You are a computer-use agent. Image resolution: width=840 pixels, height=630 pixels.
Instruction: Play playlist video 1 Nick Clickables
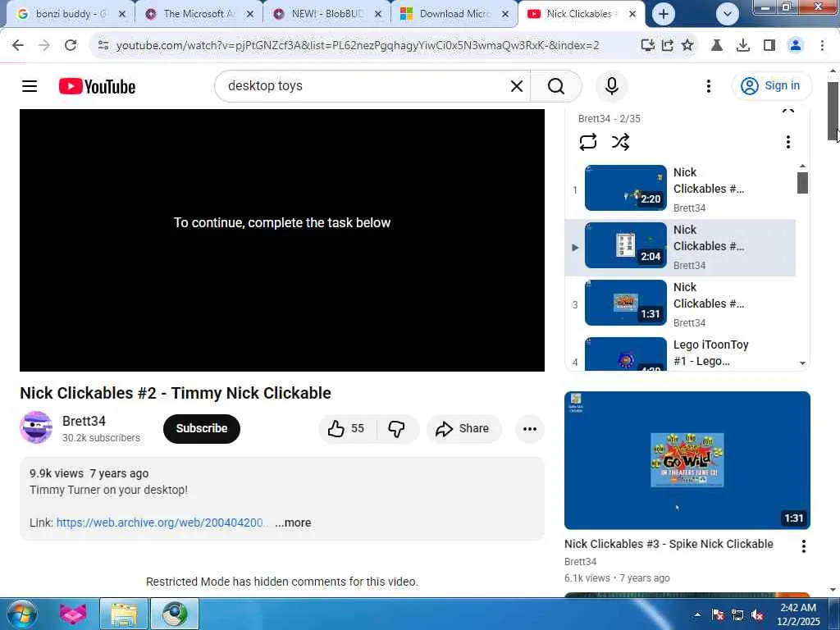coord(680,189)
